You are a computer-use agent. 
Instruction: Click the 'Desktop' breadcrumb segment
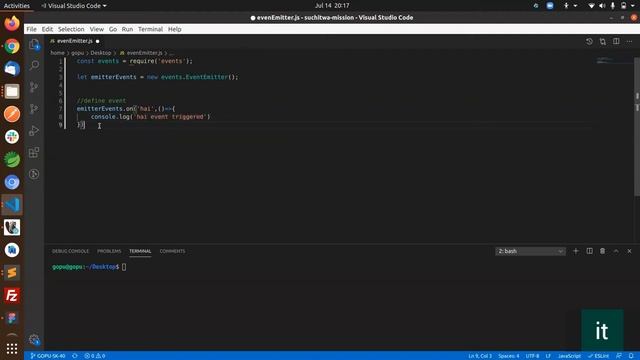(x=100, y=53)
